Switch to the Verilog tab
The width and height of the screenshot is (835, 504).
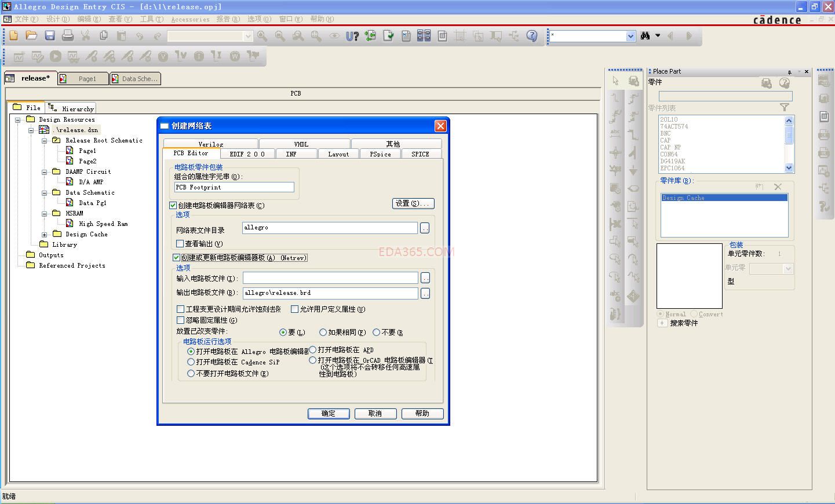click(211, 144)
